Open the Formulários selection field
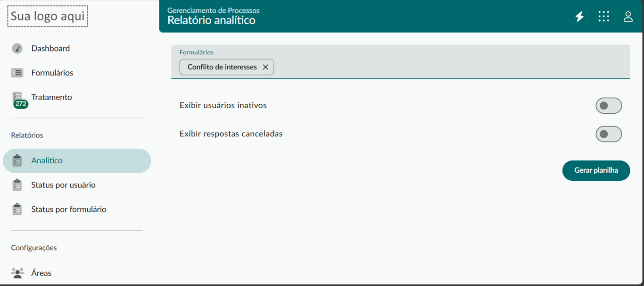This screenshot has height=286, width=644. pos(401,62)
